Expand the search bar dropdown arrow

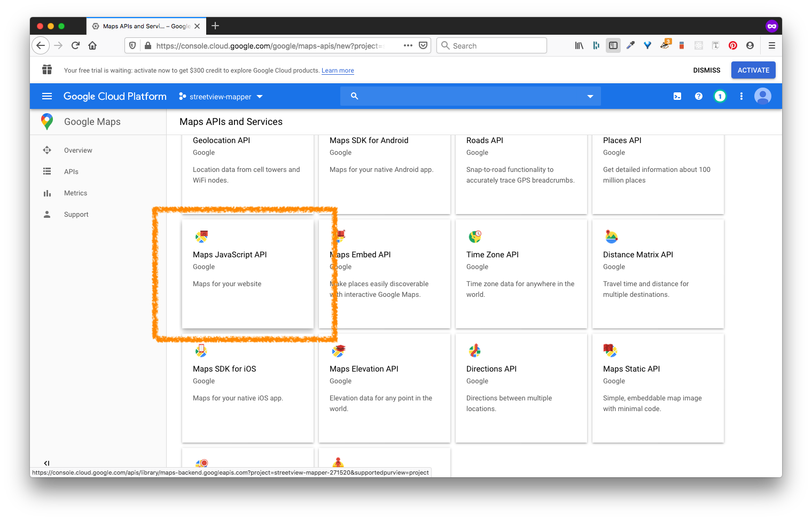[590, 97]
